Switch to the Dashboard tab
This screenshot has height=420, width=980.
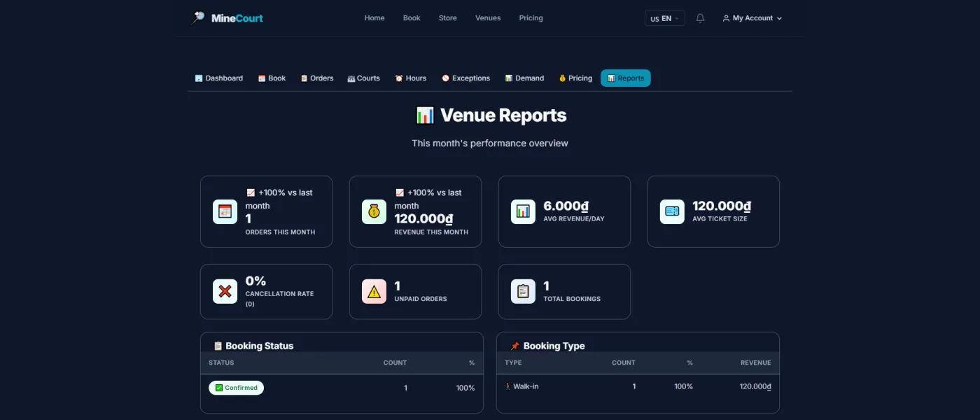[x=219, y=78]
